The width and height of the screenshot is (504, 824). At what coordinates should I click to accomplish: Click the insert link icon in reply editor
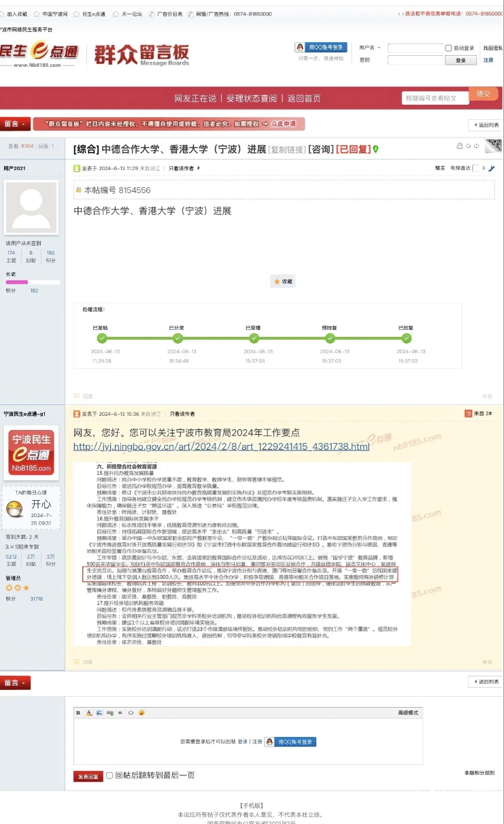coord(110,712)
